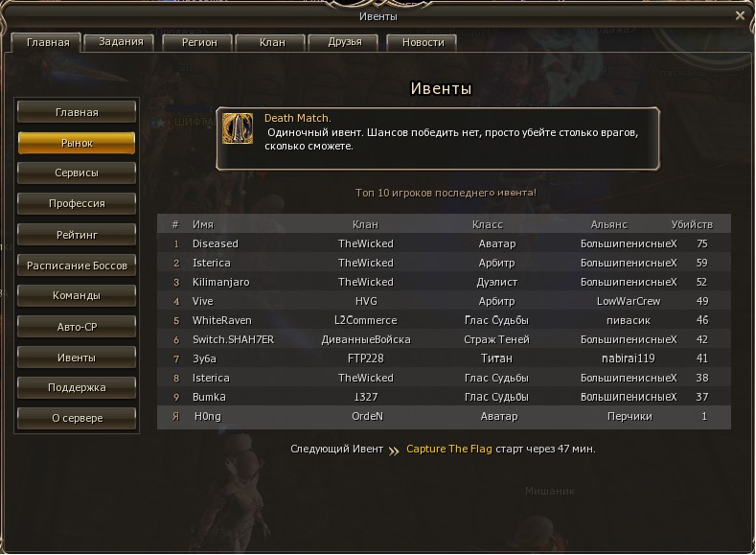Click the Рынок sidebar button
The width and height of the screenshot is (756, 555).
point(77,143)
